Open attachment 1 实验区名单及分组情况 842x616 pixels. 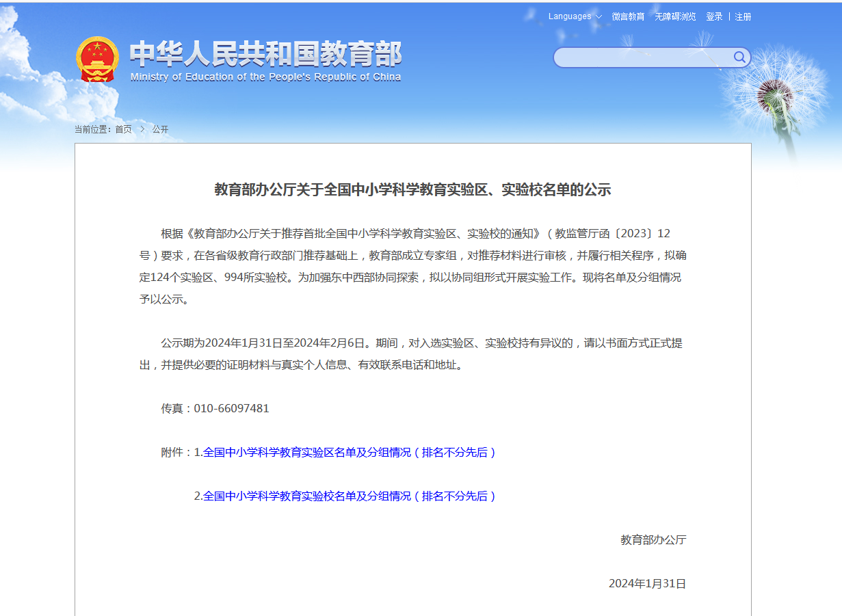pos(349,453)
